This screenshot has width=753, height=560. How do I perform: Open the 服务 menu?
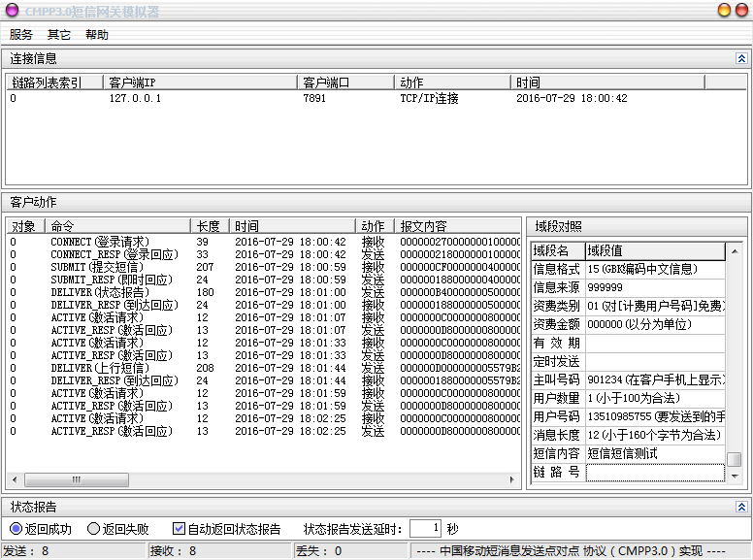(x=21, y=35)
